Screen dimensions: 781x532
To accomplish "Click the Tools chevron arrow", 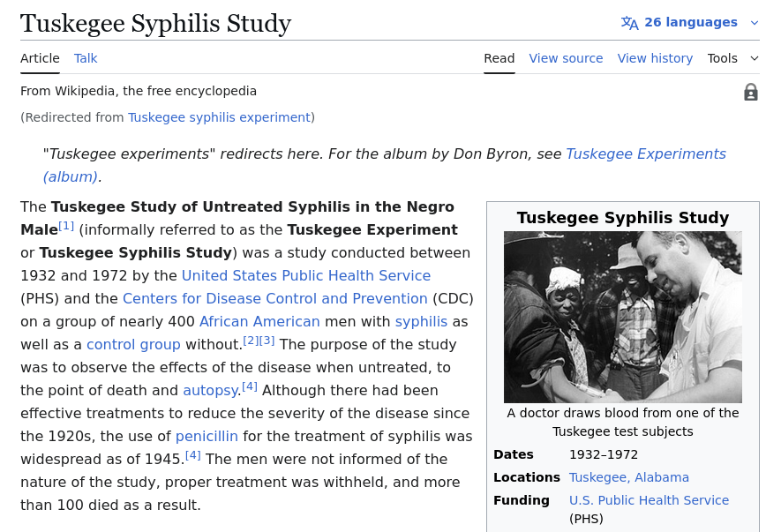I will coord(755,59).
